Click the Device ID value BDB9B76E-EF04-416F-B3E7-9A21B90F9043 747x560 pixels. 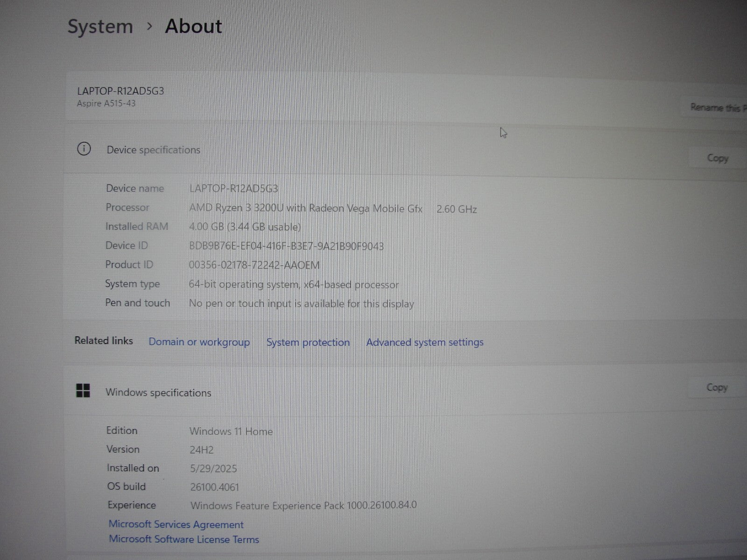pos(287,246)
